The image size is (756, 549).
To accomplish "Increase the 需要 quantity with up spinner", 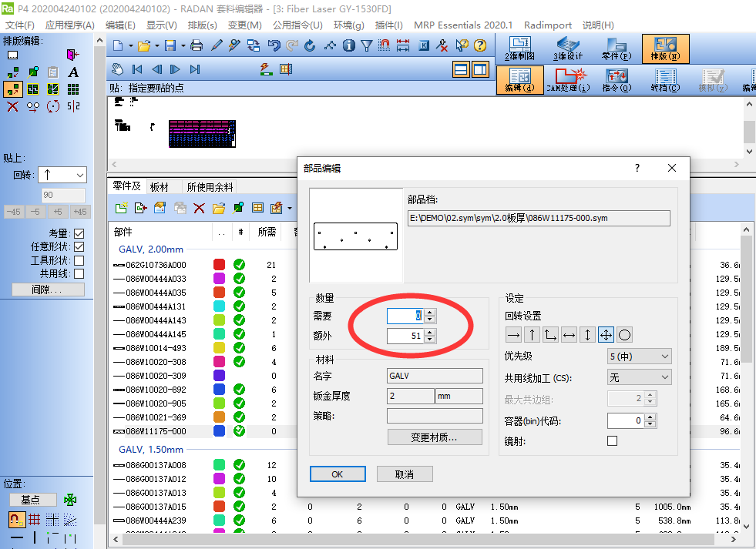I will click(x=430, y=312).
